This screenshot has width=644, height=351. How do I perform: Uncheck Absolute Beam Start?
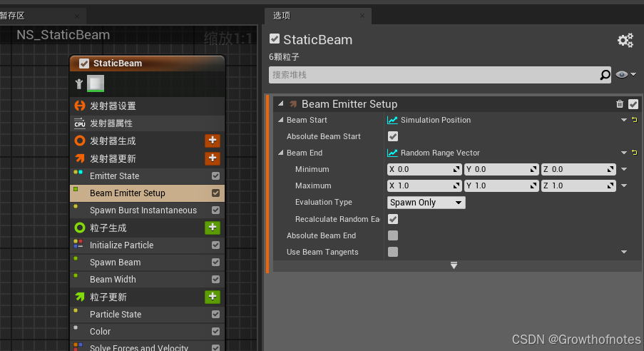[393, 136]
